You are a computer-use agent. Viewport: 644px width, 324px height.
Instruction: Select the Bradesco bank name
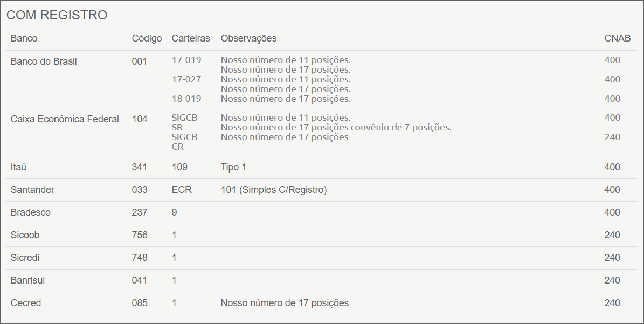pyautogui.click(x=31, y=212)
